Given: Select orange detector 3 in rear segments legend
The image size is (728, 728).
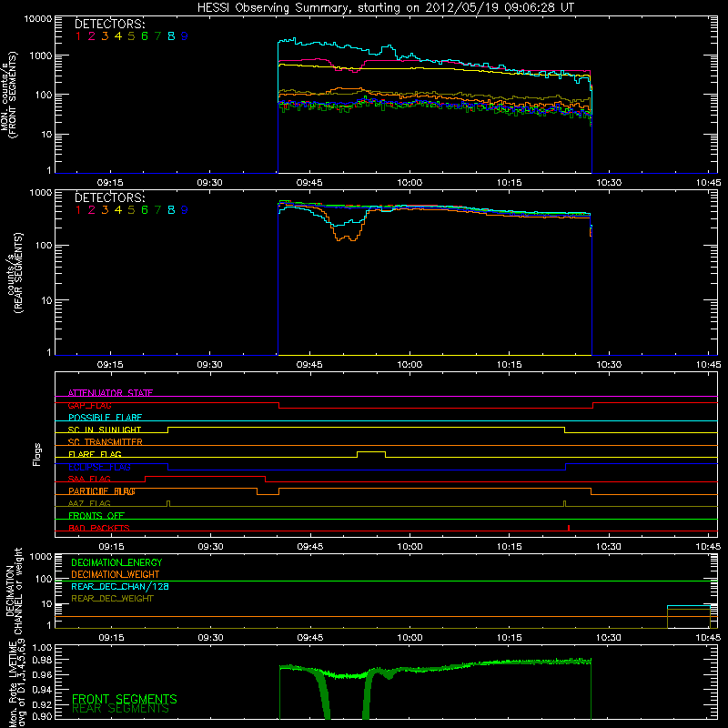Looking at the screenshot, I should pyautogui.click(x=105, y=210).
